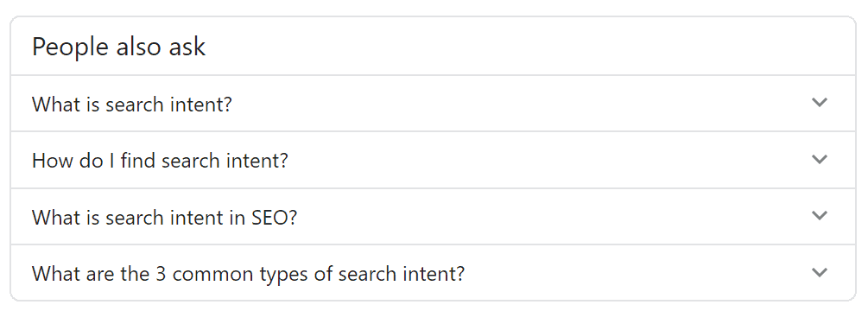Show the answer in the first question row
Viewport: 868px width, 311px height.
pos(433,104)
